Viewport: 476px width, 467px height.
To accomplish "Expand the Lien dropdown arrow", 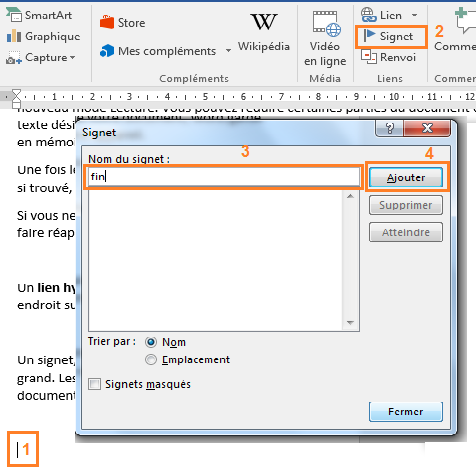I will click(x=414, y=15).
